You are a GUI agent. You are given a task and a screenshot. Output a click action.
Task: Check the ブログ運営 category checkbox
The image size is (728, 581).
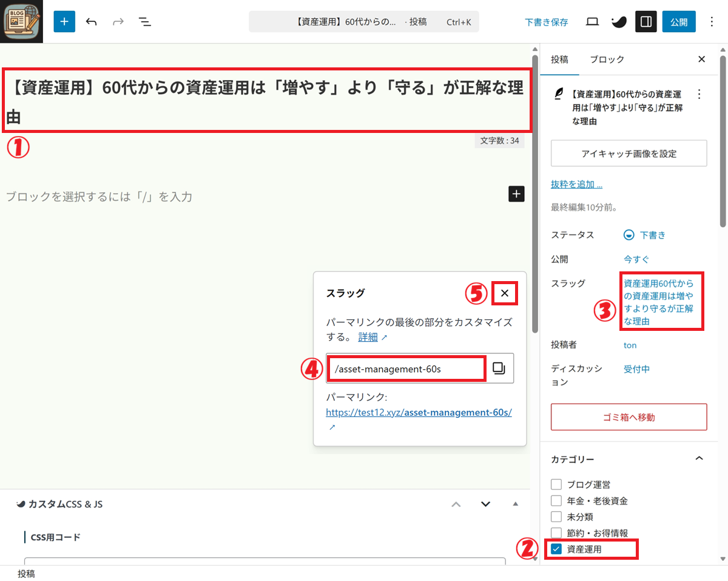(556, 484)
